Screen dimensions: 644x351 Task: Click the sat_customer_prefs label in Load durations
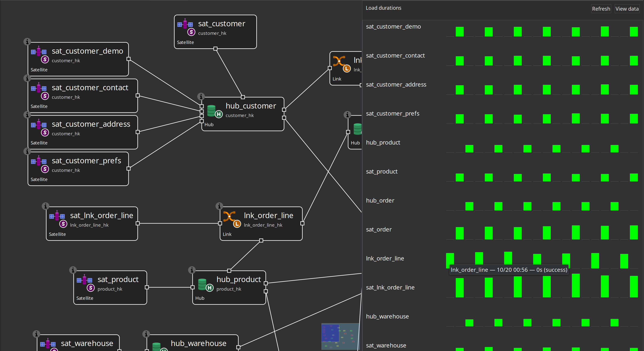392,114
